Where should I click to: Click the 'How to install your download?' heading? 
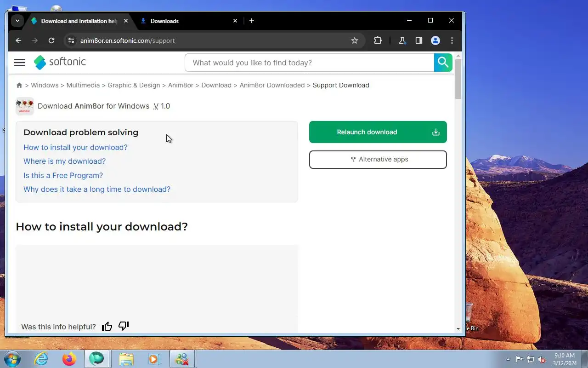(102, 226)
